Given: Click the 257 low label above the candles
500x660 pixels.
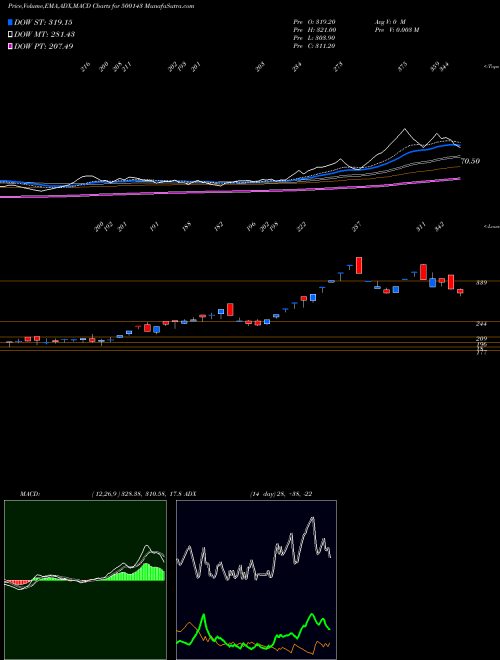Looking at the screenshot, I should [x=356, y=227].
